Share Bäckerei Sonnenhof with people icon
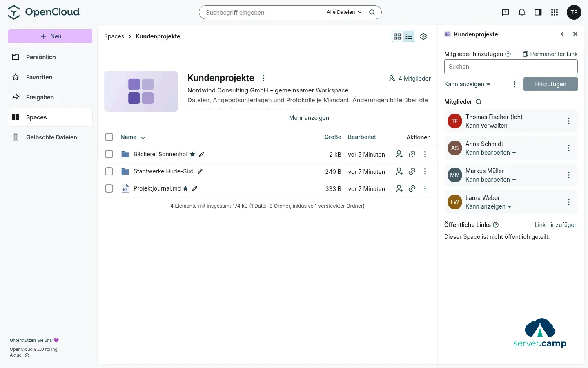588x368 pixels. point(399,154)
